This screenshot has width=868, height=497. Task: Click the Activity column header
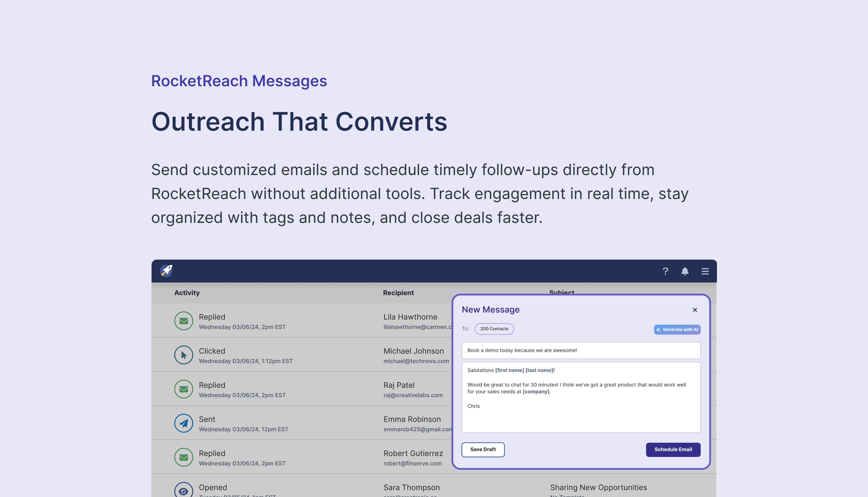[187, 293]
